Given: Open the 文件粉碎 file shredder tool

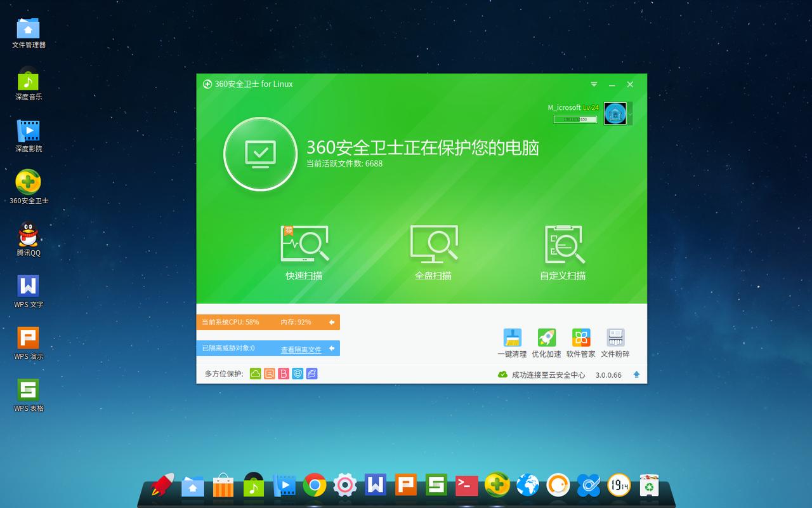Looking at the screenshot, I should 615,337.
